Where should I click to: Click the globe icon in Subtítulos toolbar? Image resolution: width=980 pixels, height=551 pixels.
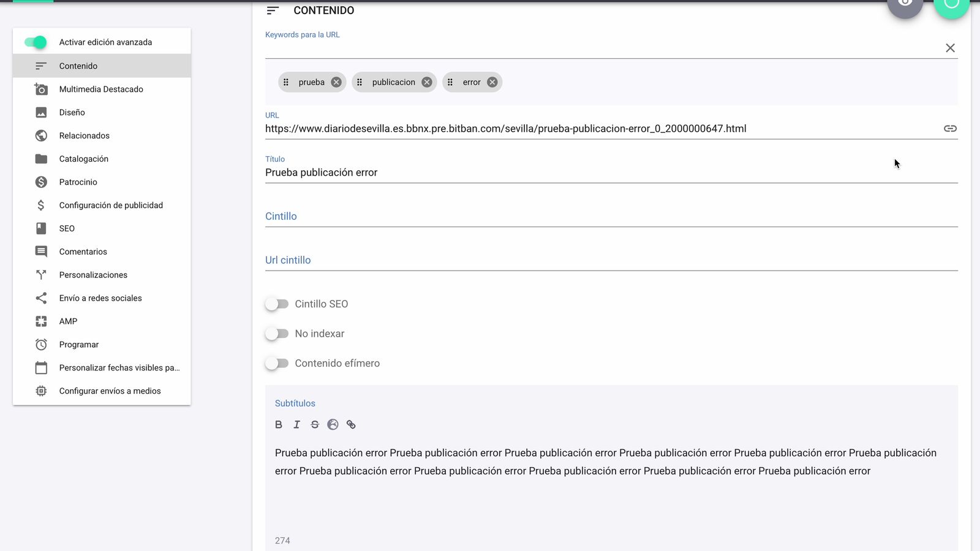(333, 424)
